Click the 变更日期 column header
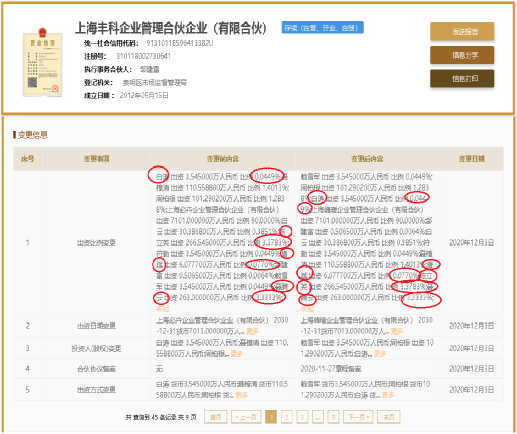This screenshot has height=434, width=517. pos(472,159)
